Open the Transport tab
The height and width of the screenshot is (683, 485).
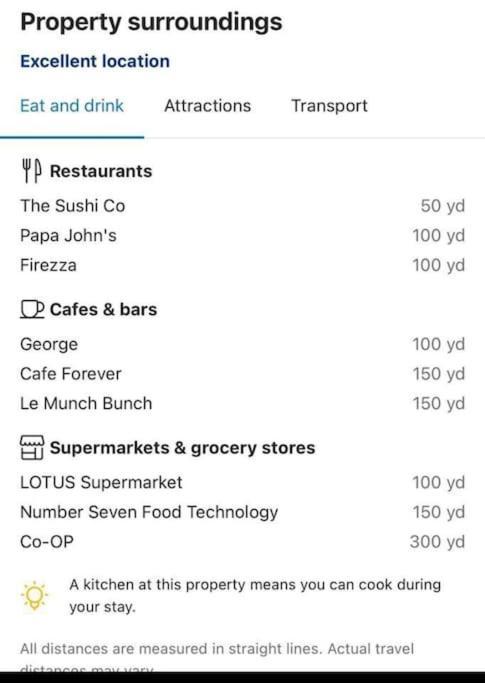coord(329,106)
